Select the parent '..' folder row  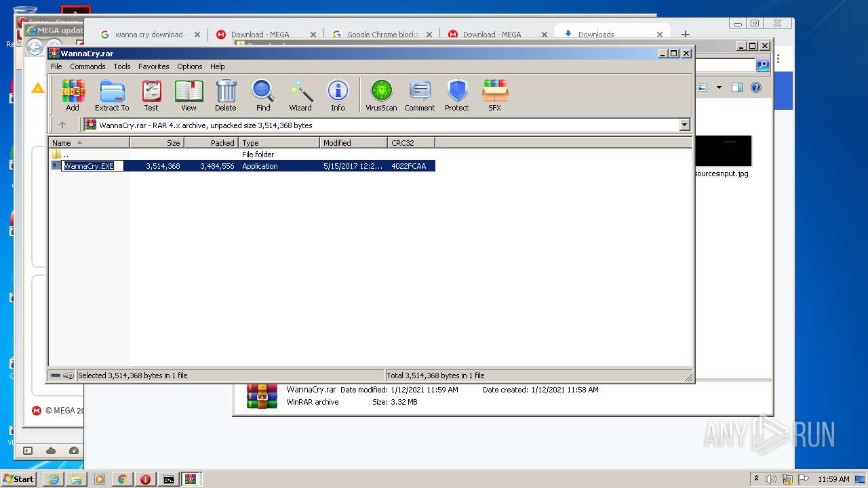pos(241,155)
